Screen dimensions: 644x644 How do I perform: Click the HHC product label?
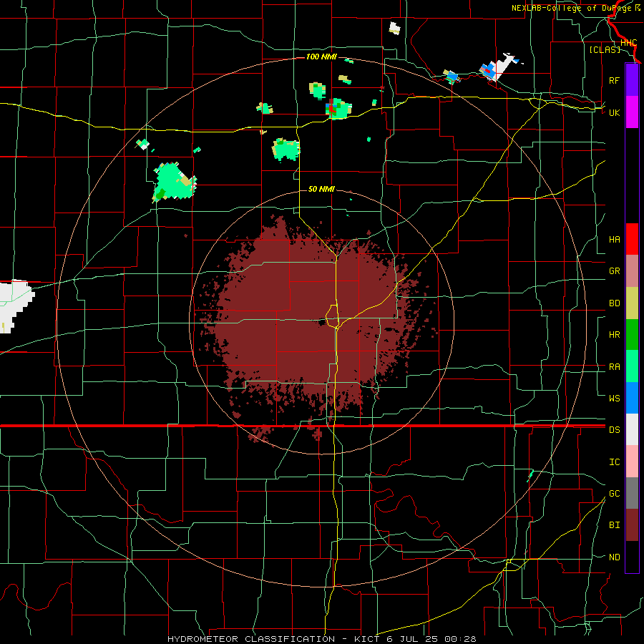click(628, 43)
